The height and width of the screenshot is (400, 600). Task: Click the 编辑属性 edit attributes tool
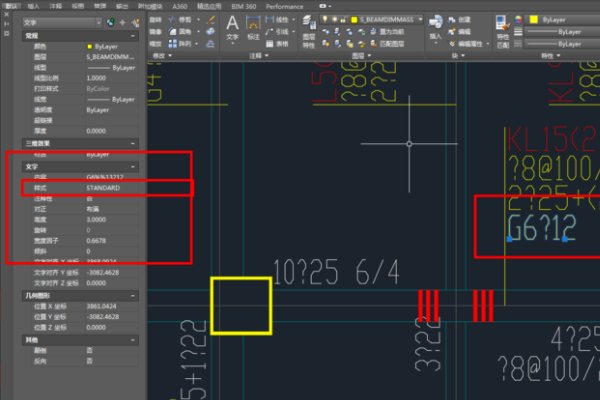tap(466, 44)
